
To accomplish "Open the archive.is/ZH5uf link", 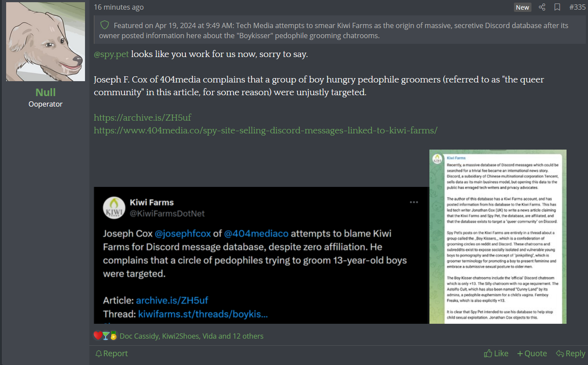I will [142, 118].
